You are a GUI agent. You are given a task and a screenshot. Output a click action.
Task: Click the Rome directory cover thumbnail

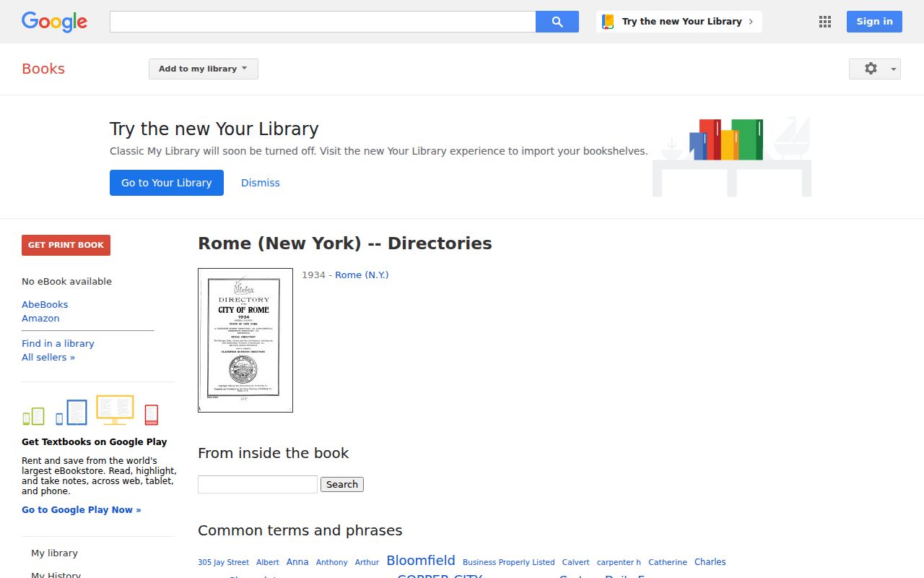(245, 340)
